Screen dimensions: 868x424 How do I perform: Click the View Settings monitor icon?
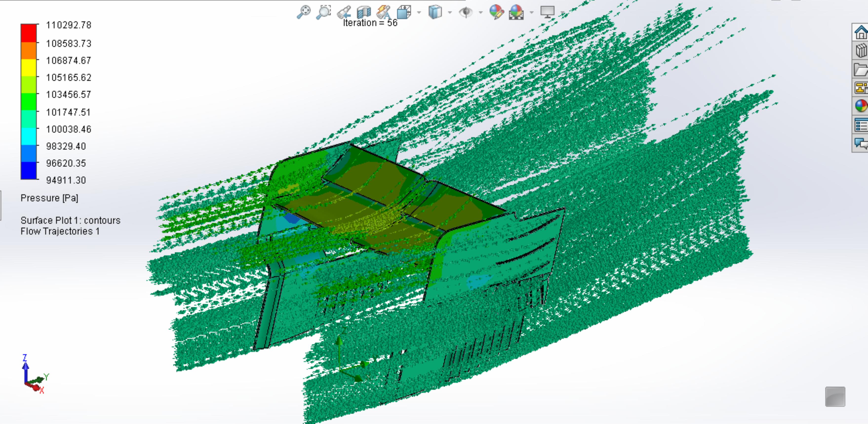tap(547, 12)
